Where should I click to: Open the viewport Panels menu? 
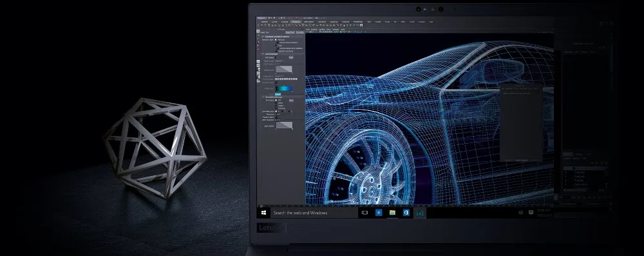tap(343, 30)
